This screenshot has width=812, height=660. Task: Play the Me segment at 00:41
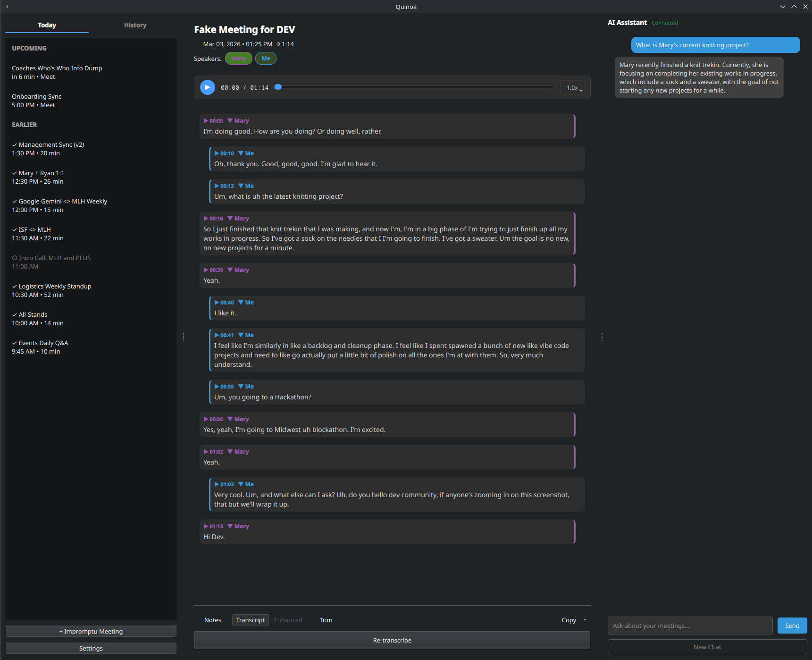tap(224, 335)
